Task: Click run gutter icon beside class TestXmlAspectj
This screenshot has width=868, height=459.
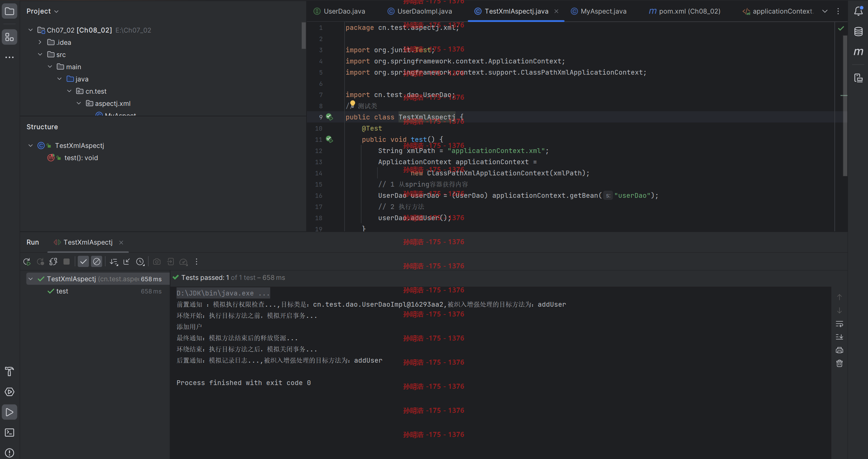Action: click(329, 117)
